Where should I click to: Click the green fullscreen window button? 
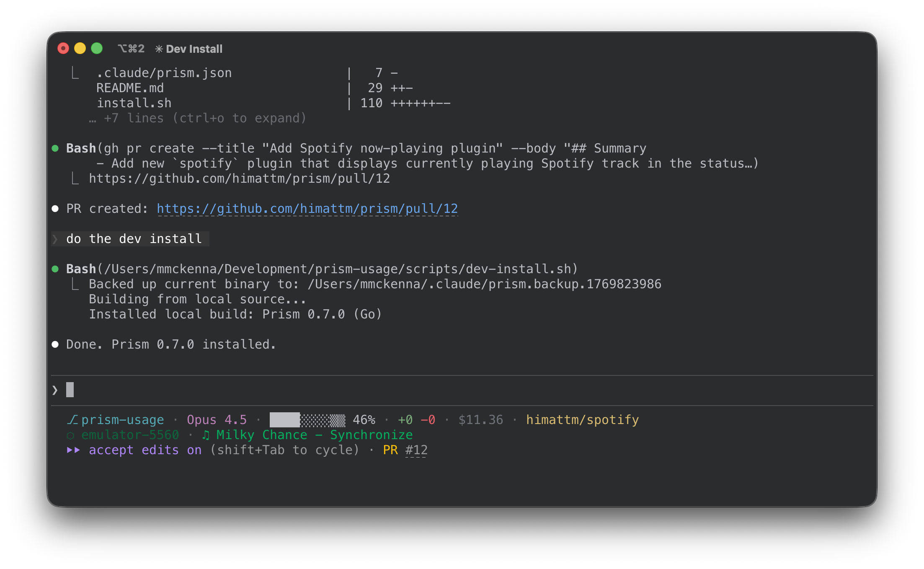[x=97, y=49]
